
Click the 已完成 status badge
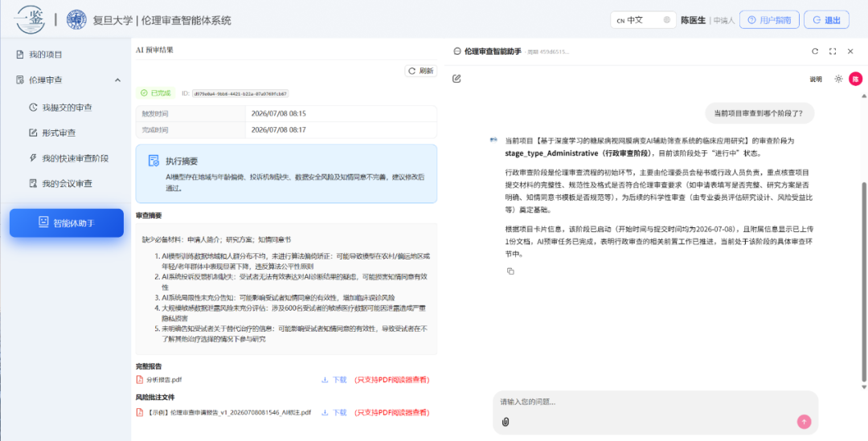click(156, 93)
